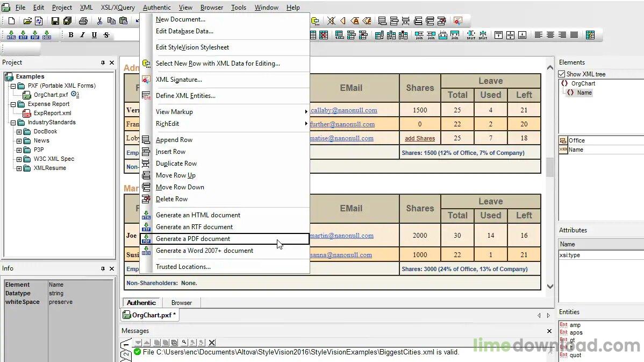Open the add Shares link
The width and height of the screenshot is (644, 362).
[420, 138]
